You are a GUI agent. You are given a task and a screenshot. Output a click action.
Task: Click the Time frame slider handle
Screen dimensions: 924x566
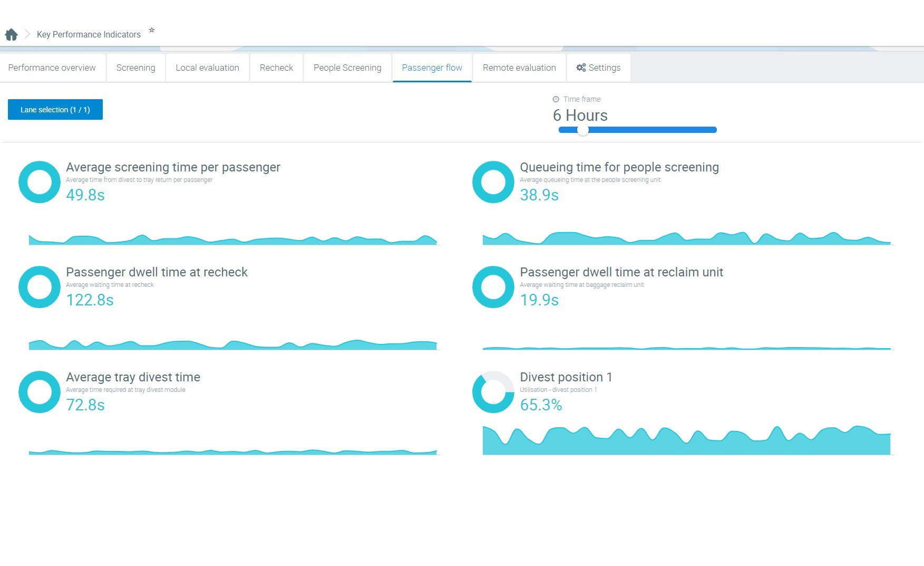click(582, 130)
